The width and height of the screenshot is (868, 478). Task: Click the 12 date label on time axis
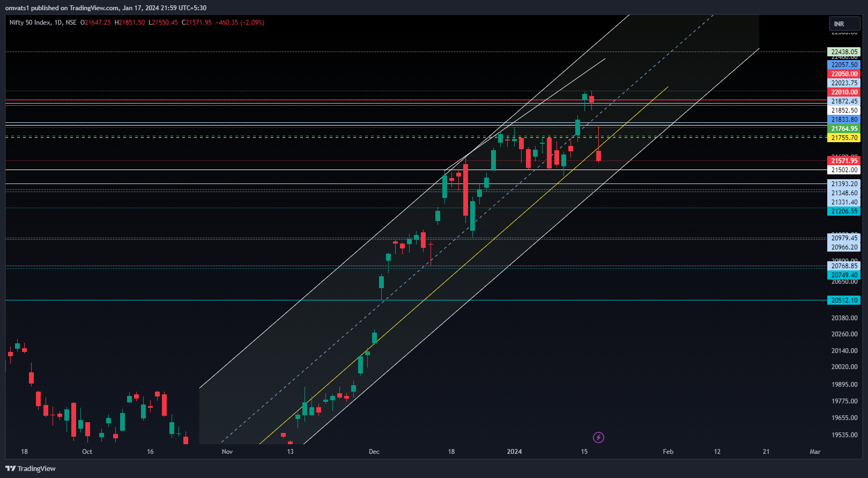click(717, 452)
